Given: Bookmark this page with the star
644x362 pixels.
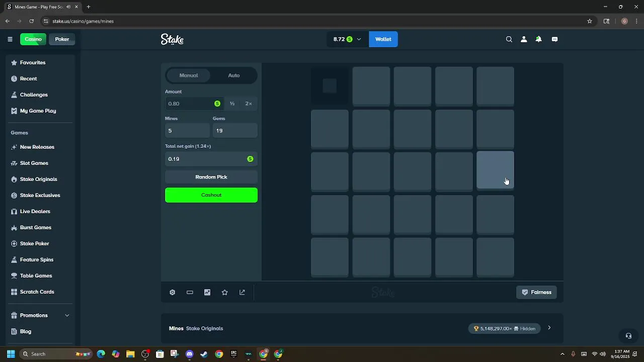Looking at the screenshot, I should pyautogui.click(x=590, y=21).
